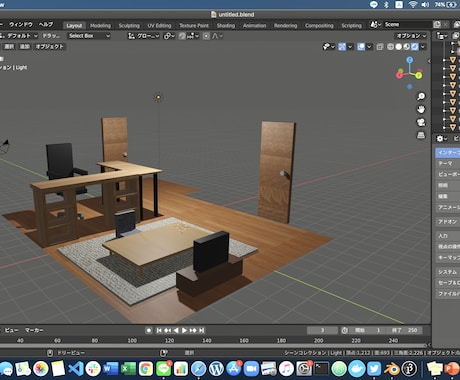
Task: Toggle camera view with camera gizmo
Action: 421,122
